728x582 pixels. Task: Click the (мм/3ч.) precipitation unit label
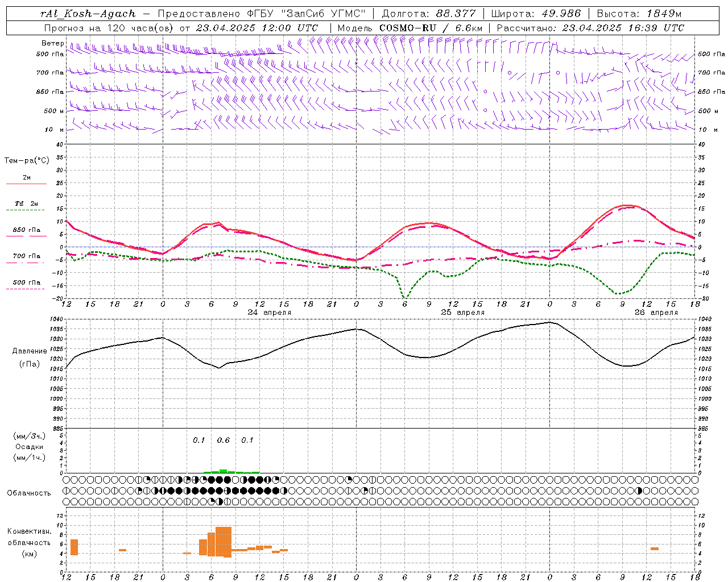tap(30, 436)
